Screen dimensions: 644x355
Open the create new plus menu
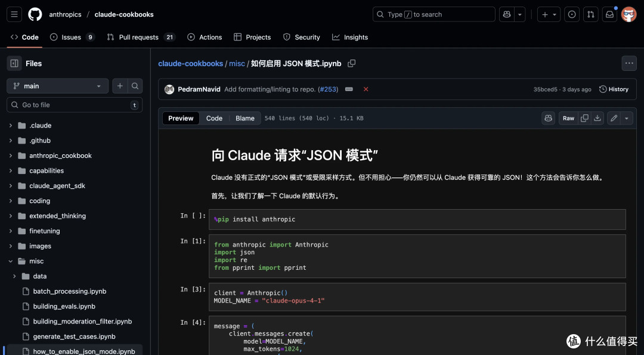point(549,14)
